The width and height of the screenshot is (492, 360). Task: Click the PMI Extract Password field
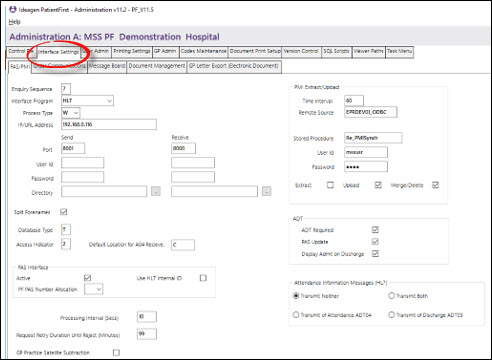[366, 167]
